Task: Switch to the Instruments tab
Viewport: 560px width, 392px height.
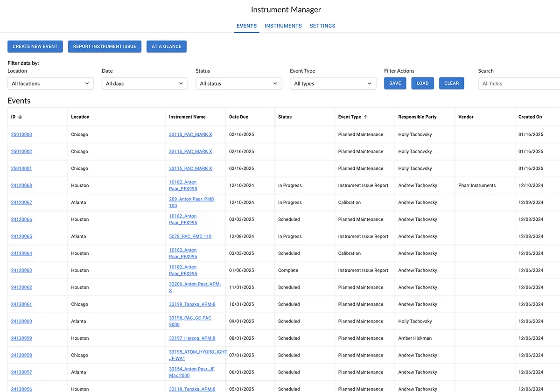Action: (283, 26)
